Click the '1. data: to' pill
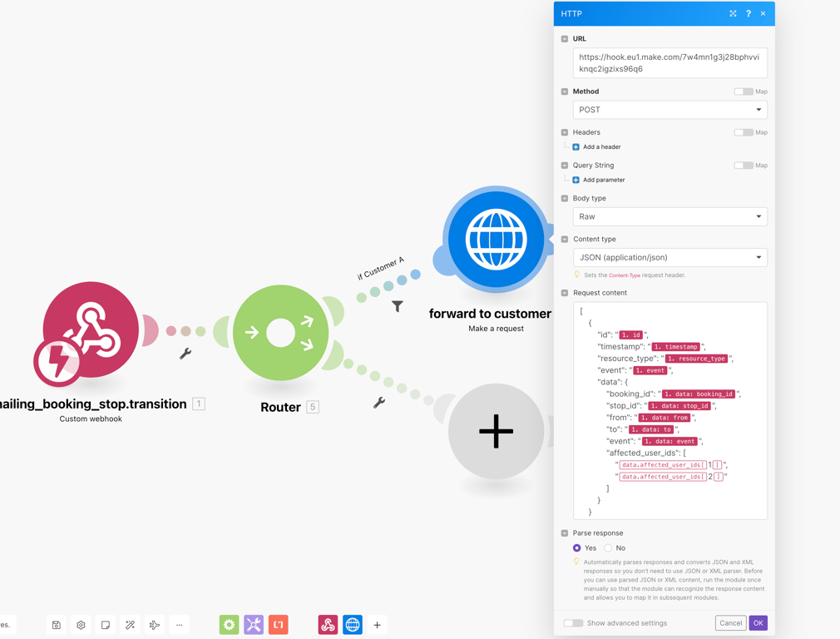 (651, 429)
